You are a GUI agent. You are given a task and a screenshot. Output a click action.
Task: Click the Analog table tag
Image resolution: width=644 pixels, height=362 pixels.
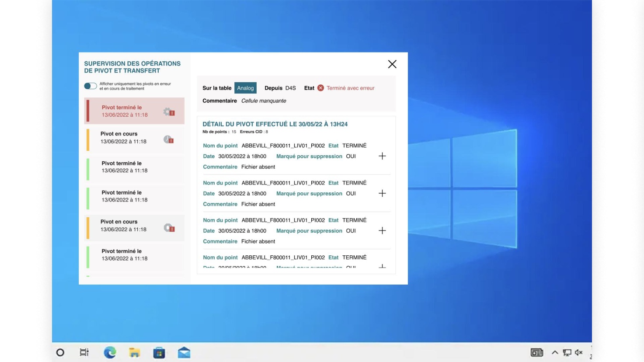point(245,88)
